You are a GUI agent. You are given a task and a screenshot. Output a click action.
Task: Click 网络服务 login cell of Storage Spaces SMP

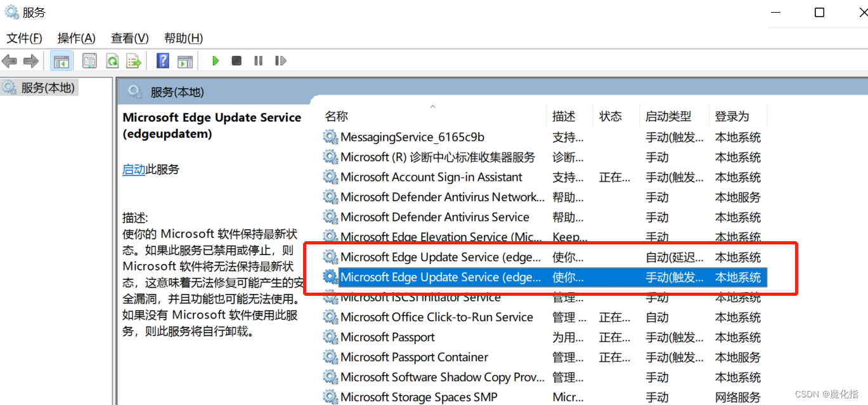pyautogui.click(x=737, y=397)
